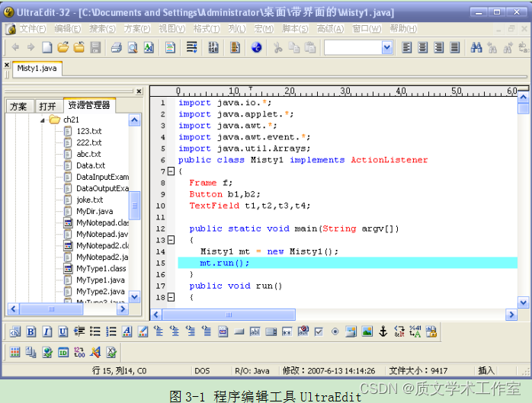This screenshot has height=403, width=532.
Task: Collapse the ch21 folder tree node
Action: [43, 120]
